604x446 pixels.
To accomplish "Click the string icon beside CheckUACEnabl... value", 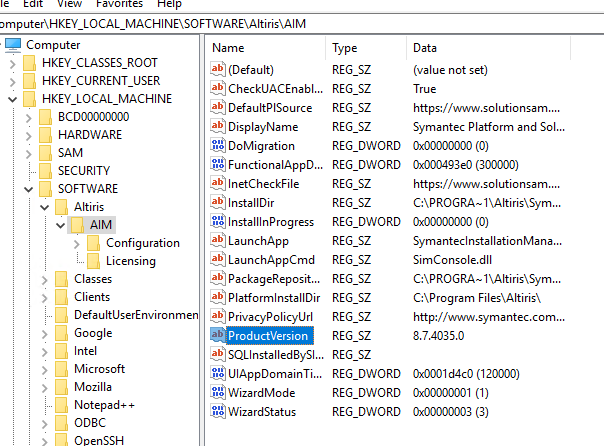I will [x=217, y=88].
